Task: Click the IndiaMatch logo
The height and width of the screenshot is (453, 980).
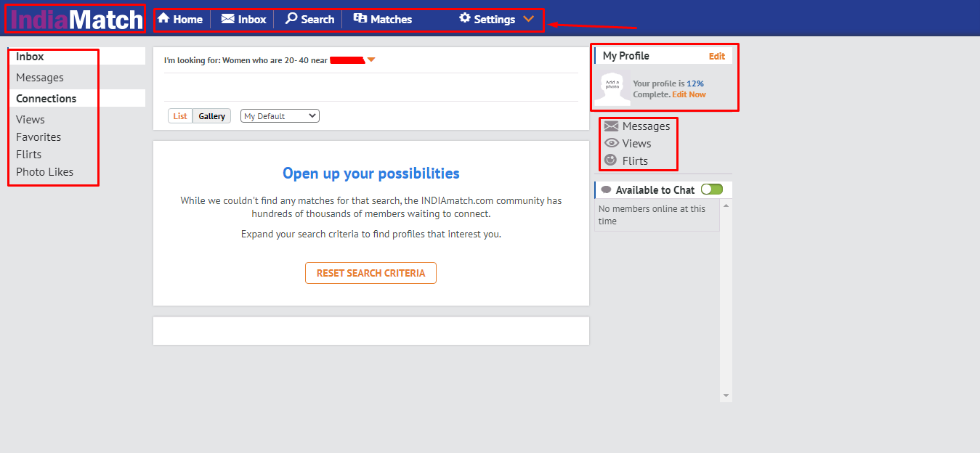Action: tap(77, 19)
